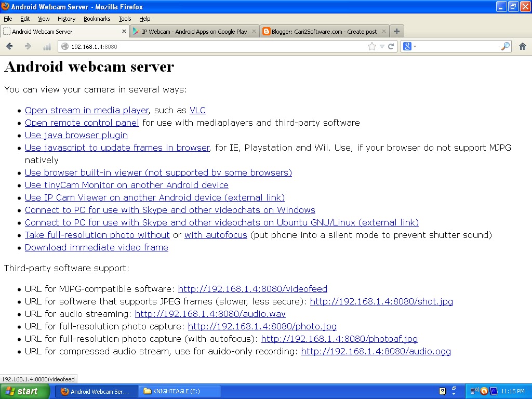Click the orange antivirus tray icon

484,391
